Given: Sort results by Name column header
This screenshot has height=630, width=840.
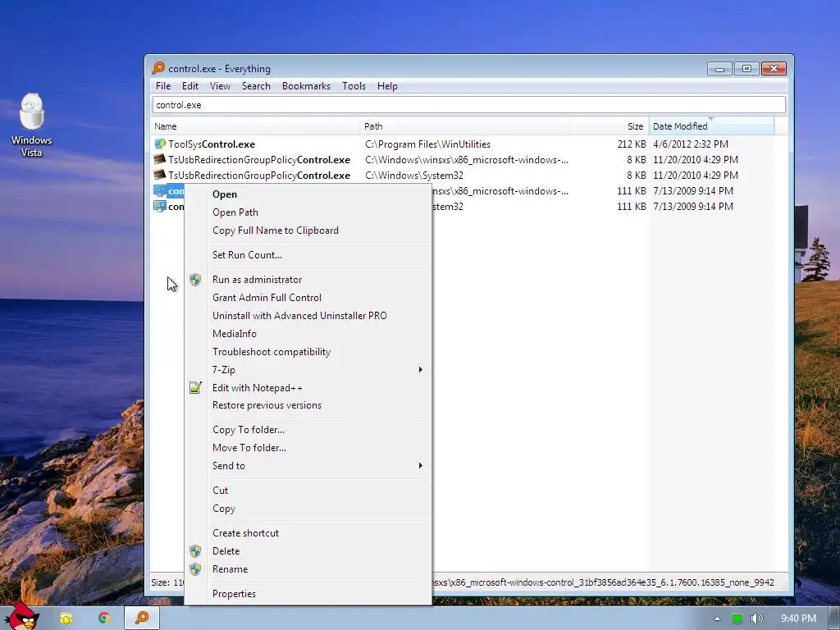Looking at the screenshot, I should (255, 126).
